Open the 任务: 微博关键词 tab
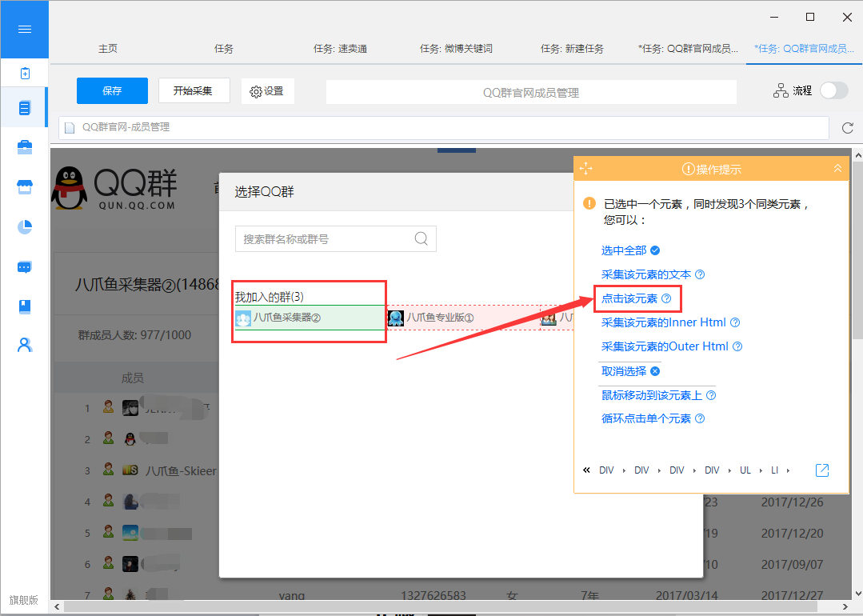 click(x=456, y=49)
